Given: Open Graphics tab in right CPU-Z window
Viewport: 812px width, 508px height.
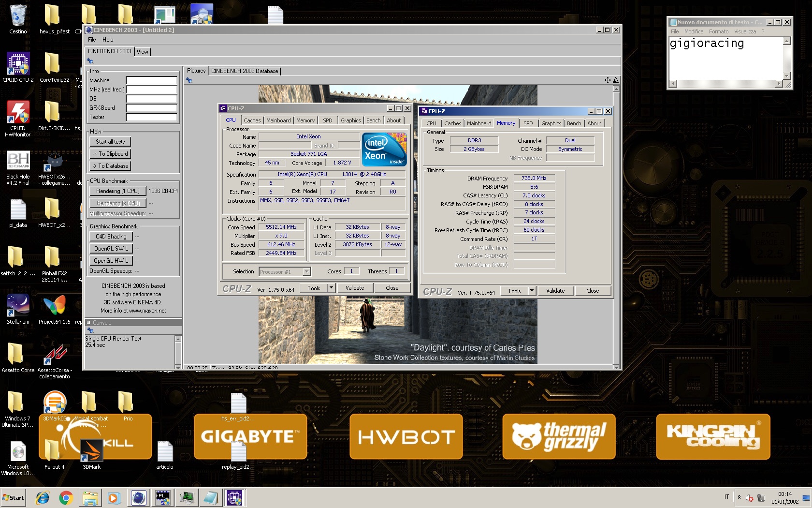Looking at the screenshot, I should (551, 123).
